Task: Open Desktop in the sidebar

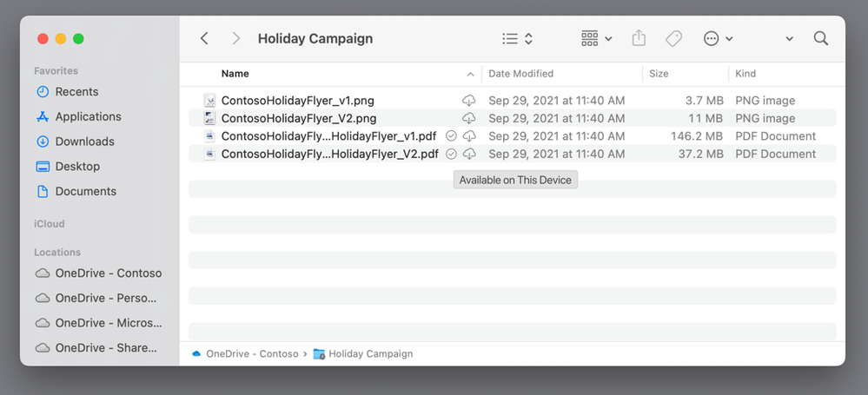Action: pos(77,167)
